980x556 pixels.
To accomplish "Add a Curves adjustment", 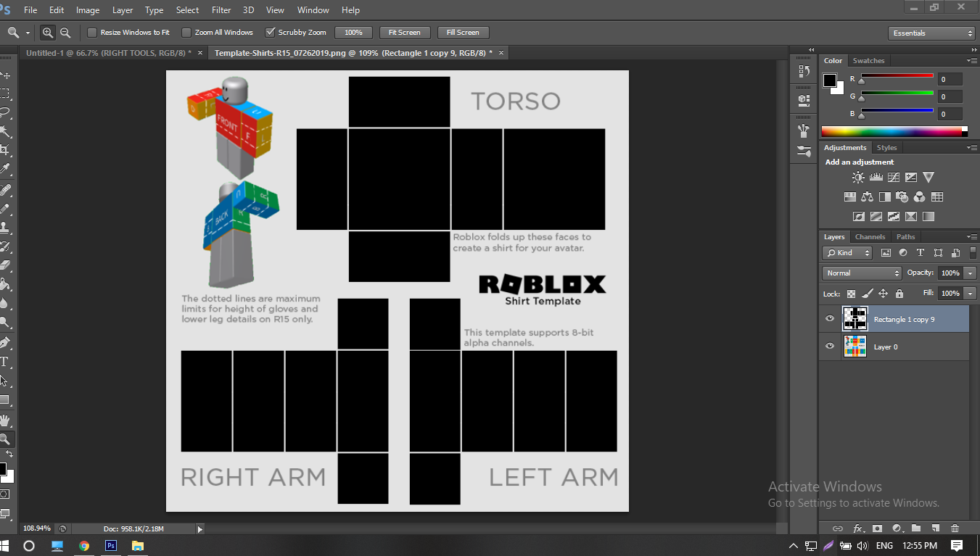I will tap(894, 177).
